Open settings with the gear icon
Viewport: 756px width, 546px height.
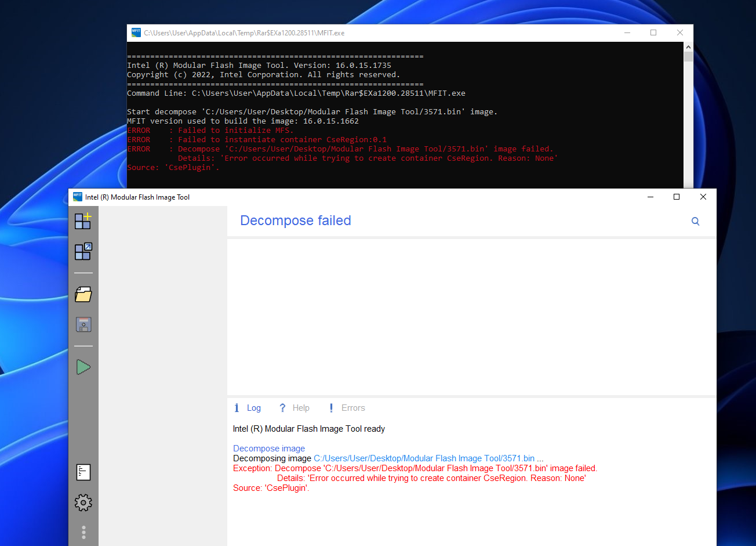click(83, 502)
